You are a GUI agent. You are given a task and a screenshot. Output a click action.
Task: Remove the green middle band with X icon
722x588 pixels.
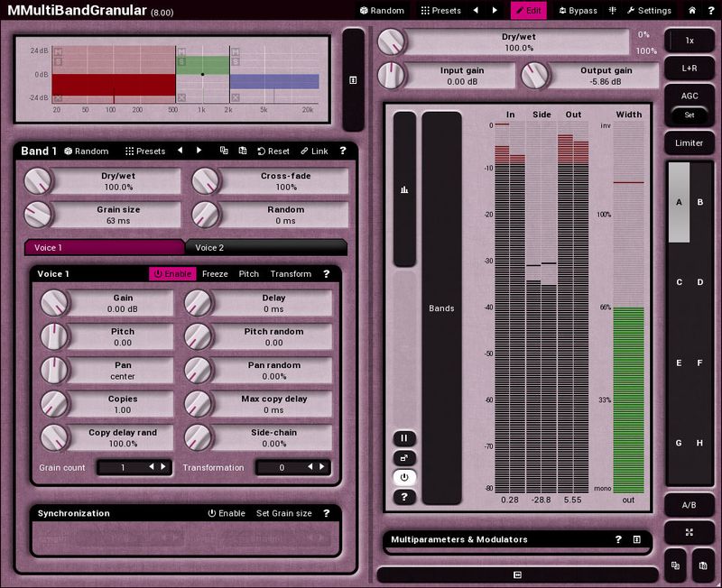coord(181,97)
